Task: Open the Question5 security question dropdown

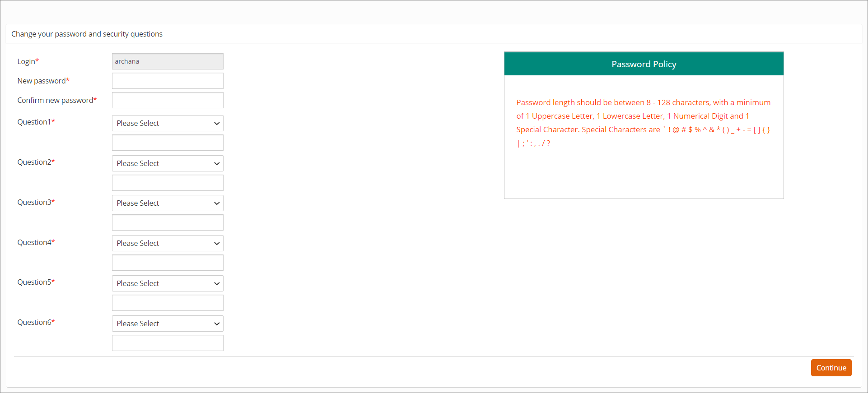Action: pyautogui.click(x=168, y=283)
